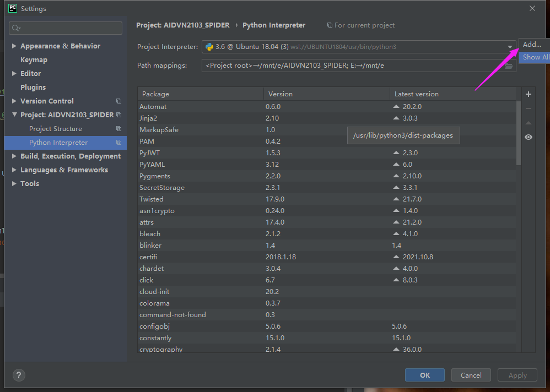Click the Add... button
Viewport: 550px width, 392px height.
(x=531, y=44)
